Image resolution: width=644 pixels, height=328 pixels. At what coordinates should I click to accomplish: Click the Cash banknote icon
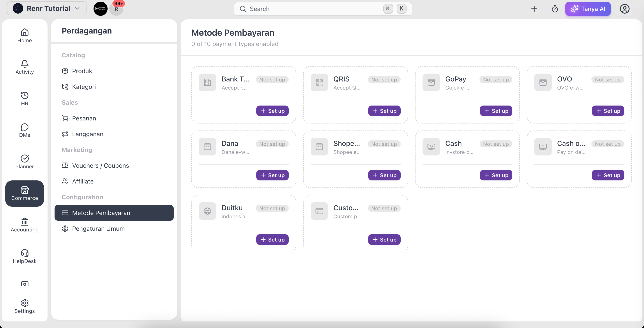pyautogui.click(x=431, y=147)
